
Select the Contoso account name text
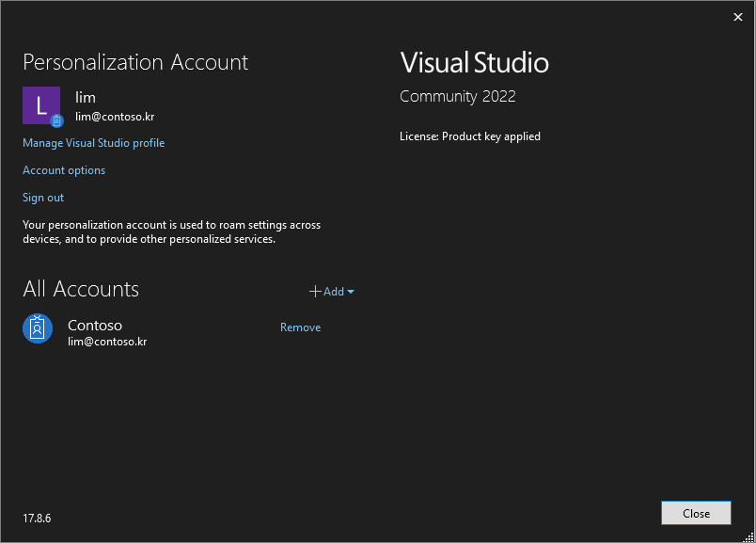[95, 326]
